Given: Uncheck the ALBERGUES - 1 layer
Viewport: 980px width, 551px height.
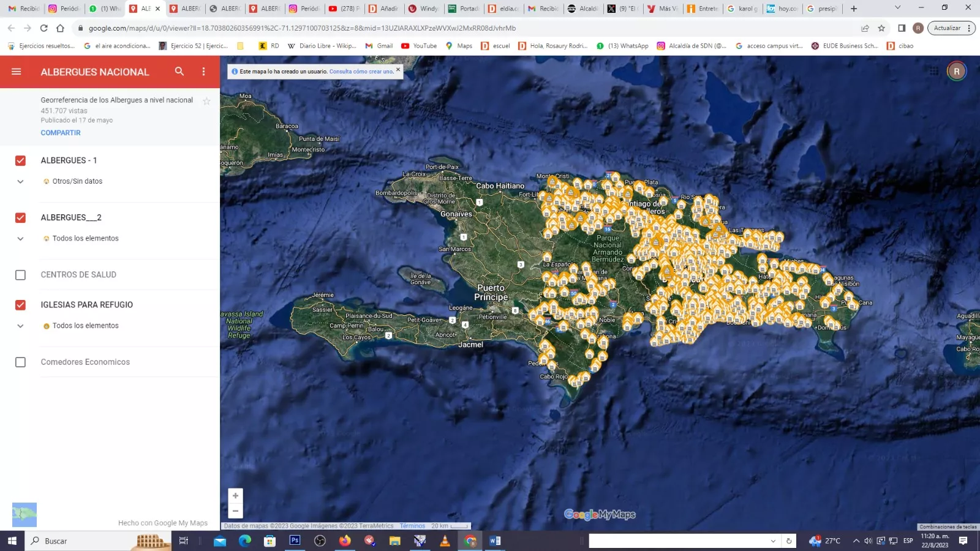Looking at the screenshot, I should [x=20, y=160].
